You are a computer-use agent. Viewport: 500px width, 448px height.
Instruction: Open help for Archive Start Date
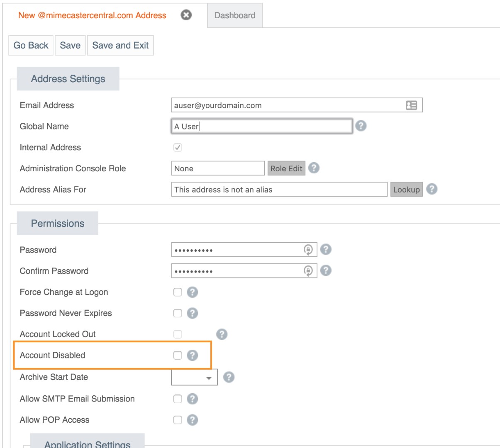tap(228, 377)
